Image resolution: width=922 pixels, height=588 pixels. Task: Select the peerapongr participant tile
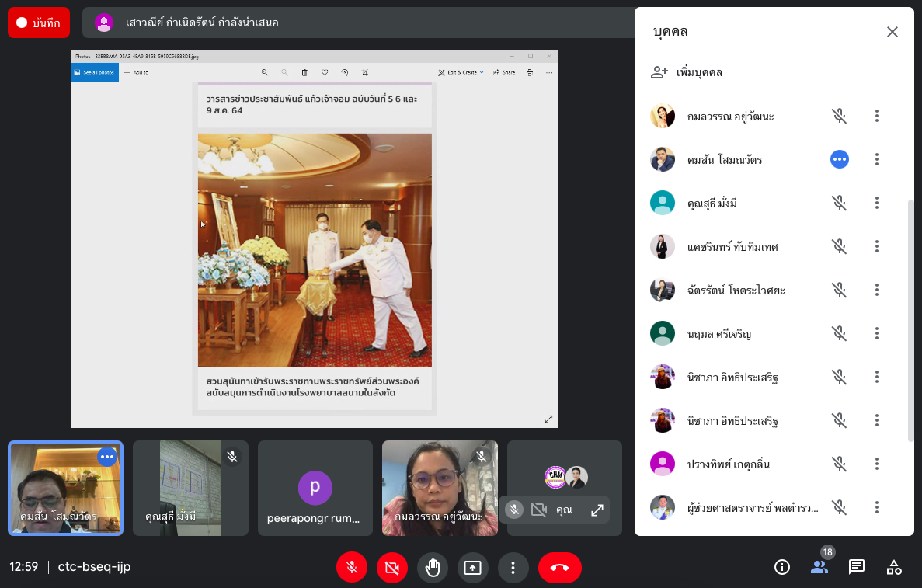point(315,489)
